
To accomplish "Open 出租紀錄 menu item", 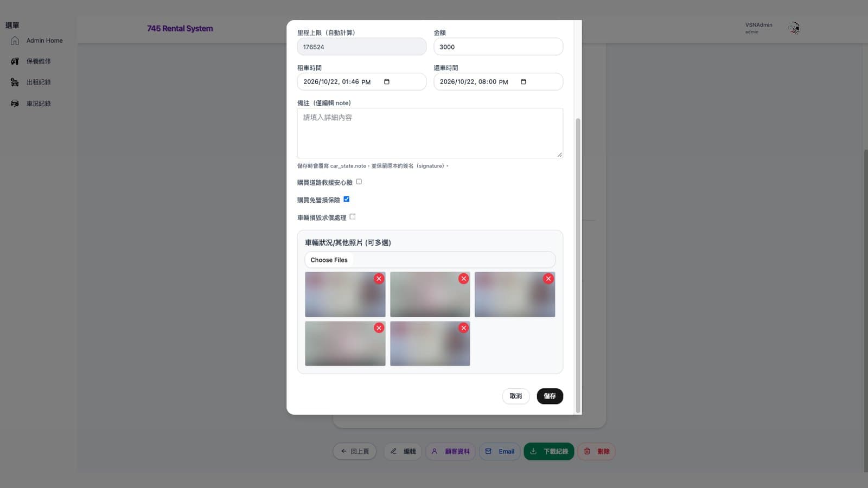I will click(x=38, y=82).
